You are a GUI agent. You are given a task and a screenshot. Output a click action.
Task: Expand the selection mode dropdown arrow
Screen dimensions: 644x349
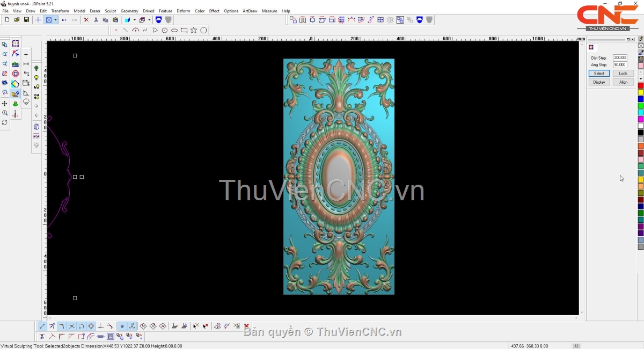[x=55, y=20]
